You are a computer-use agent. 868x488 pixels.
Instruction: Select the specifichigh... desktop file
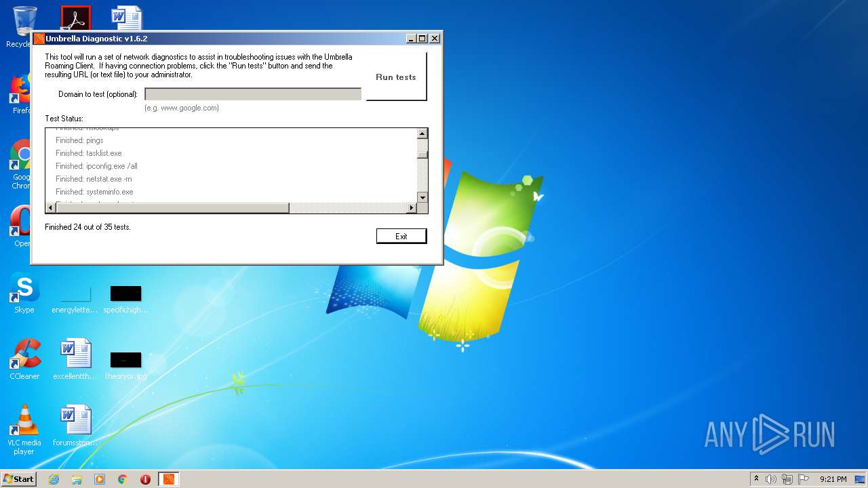126,300
